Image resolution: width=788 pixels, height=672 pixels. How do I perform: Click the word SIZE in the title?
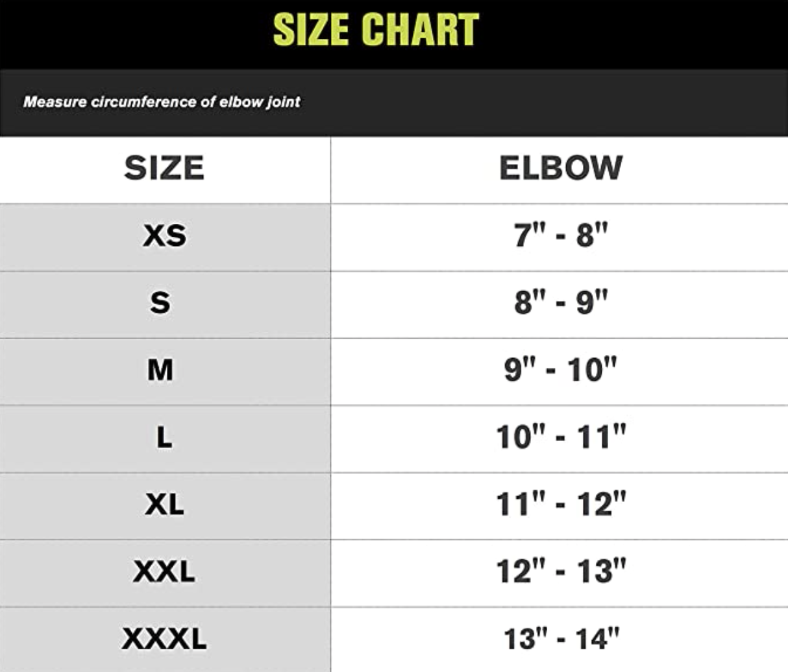[312, 30]
